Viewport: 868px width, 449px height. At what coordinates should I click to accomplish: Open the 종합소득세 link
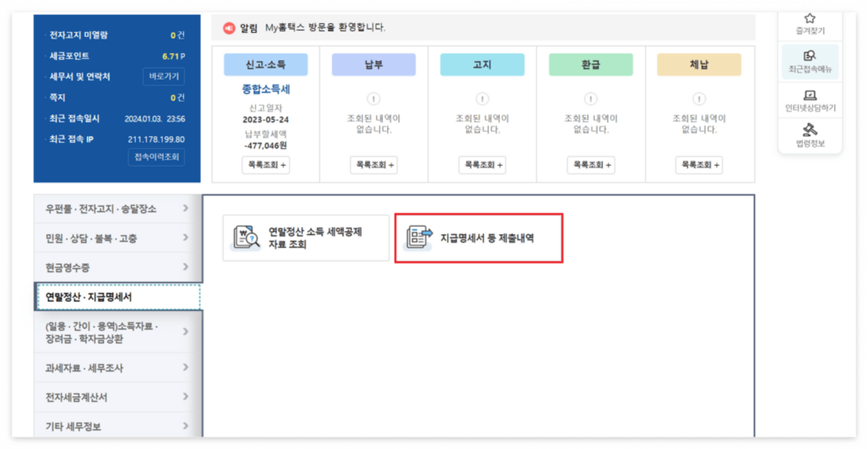click(266, 89)
